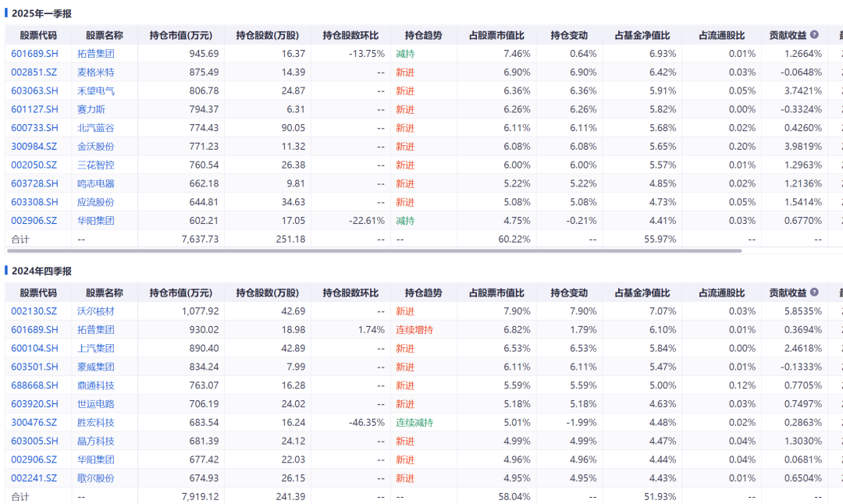Open stock code 300476.SZ
The image size is (843, 504).
click(x=34, y=422)
